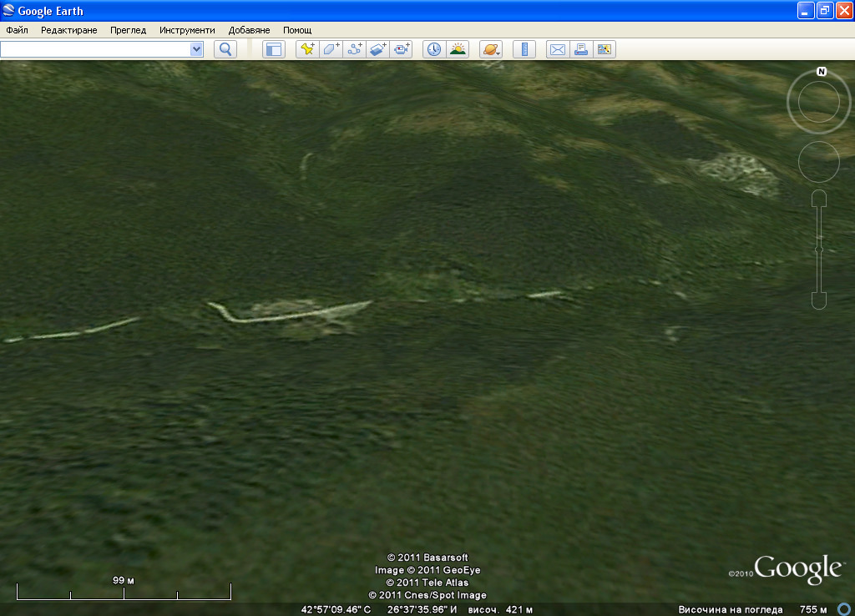Viewport: 855px width, 616px height.
Task: Open the Преглед menu
Action: point(128,30)
